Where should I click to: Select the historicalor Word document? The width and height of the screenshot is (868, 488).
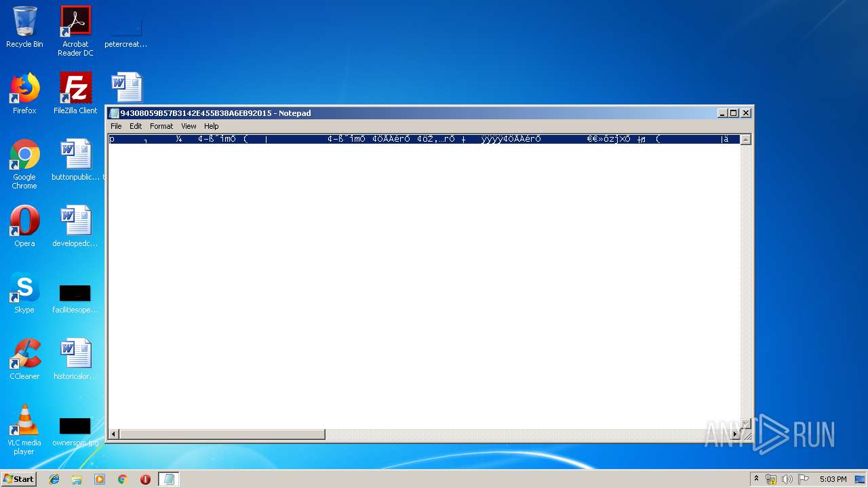click(x=75, y=359)
